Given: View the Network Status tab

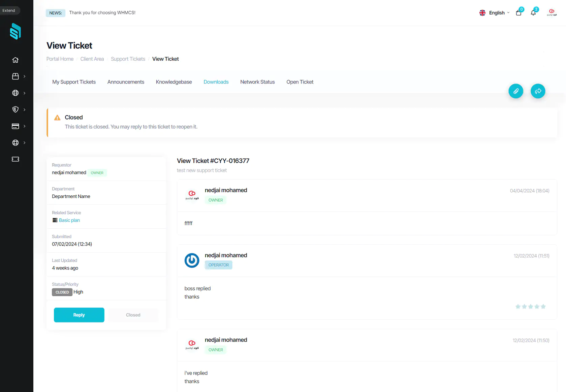Looking at the screenshot, I should point(257,82).
